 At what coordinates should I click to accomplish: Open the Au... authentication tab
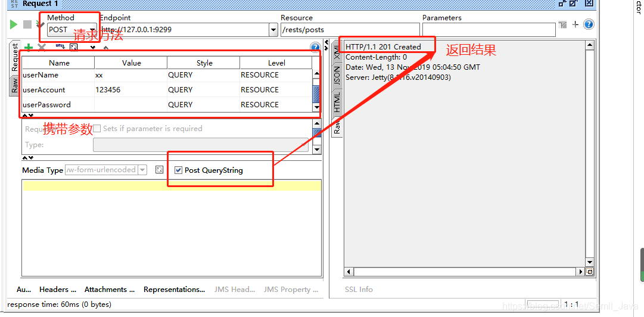click(x=23, y=290)
